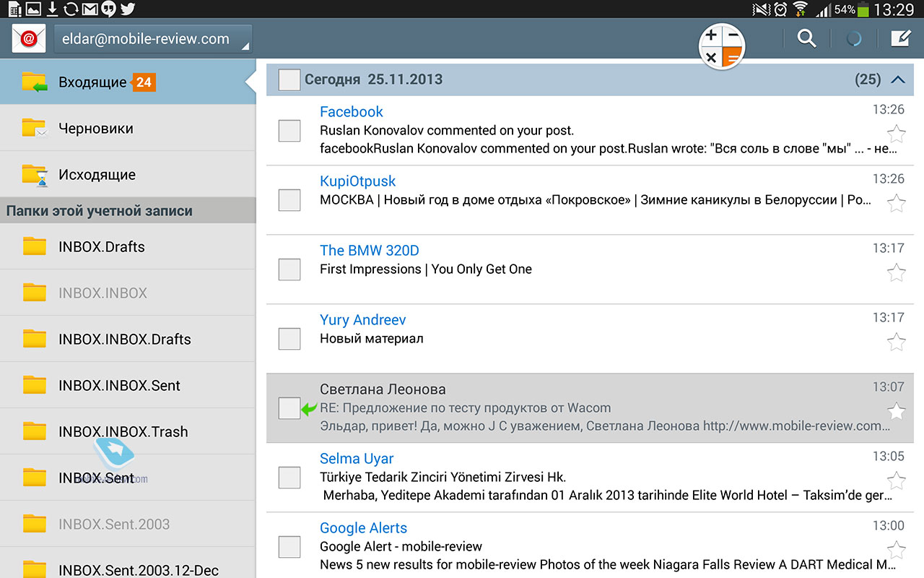The image size is (924, 578).
Task: Open the Selma Uyar email
Action: pos(590,477)
